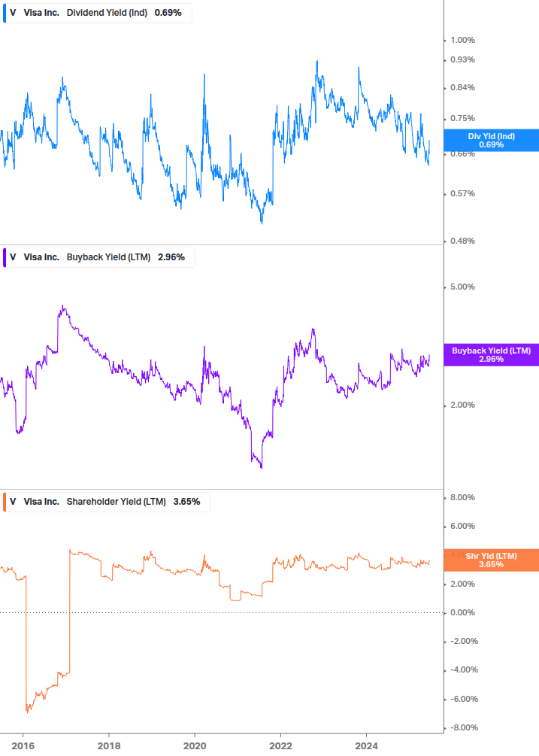The height and width of the screenshot is (756, 539).
Task: Click the Visa Inc. Shareholder Yield legend label
Action: coord(107,502)
